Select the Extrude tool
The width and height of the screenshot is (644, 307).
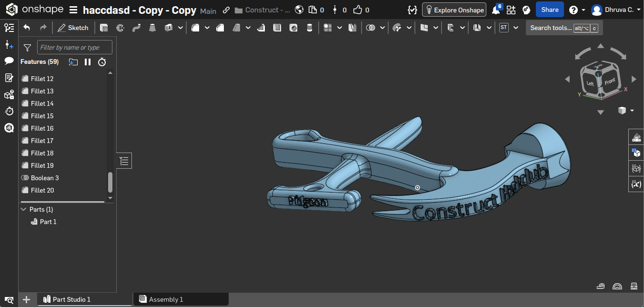pyautogui.click(x=104, y=28)
